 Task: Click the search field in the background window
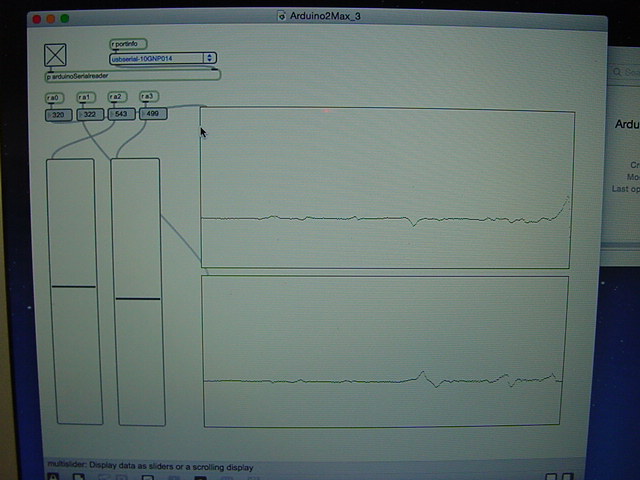pyautogui.click(x=625, y=72)
